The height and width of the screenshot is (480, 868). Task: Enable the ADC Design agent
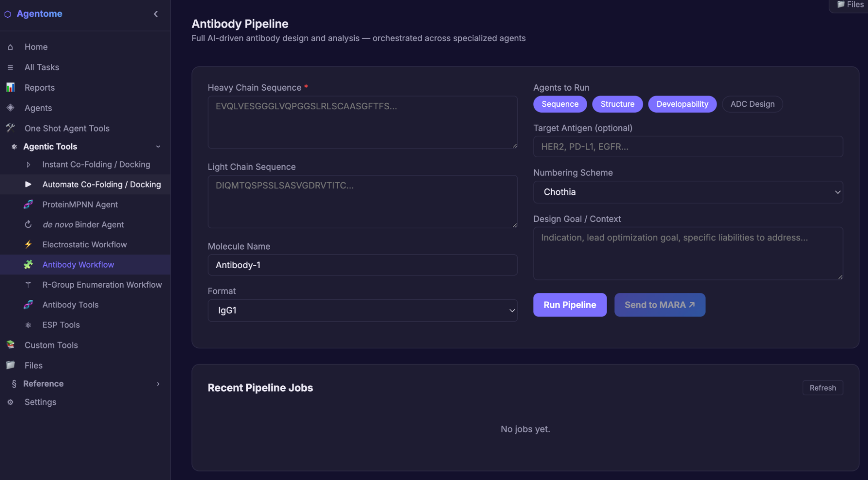pyautogui.click(x=752, y=104)
